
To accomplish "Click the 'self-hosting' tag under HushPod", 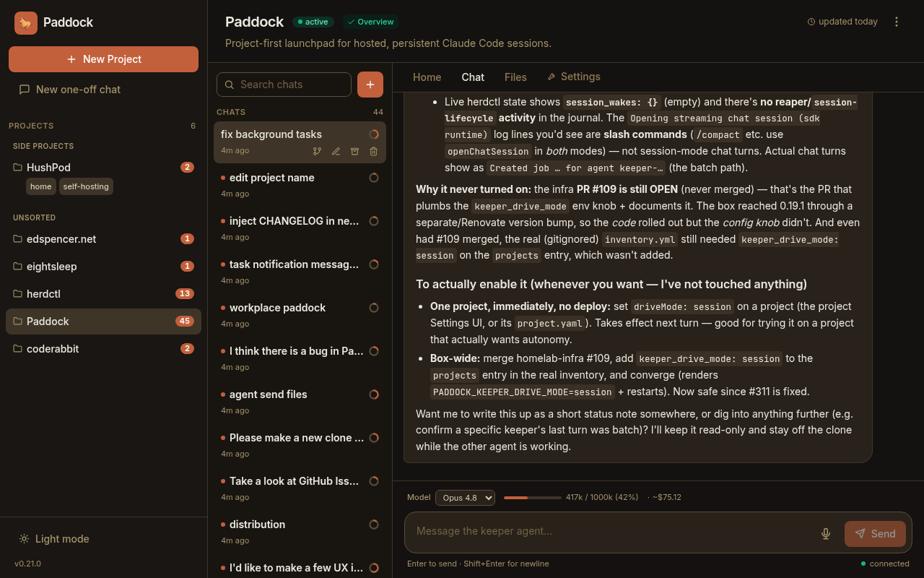I will click(x=86, y=186).
